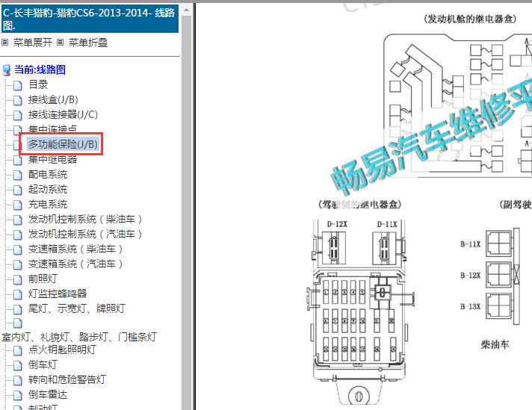Click the page icon beside 接线盒(J/B)

click(x=18, y=100)
